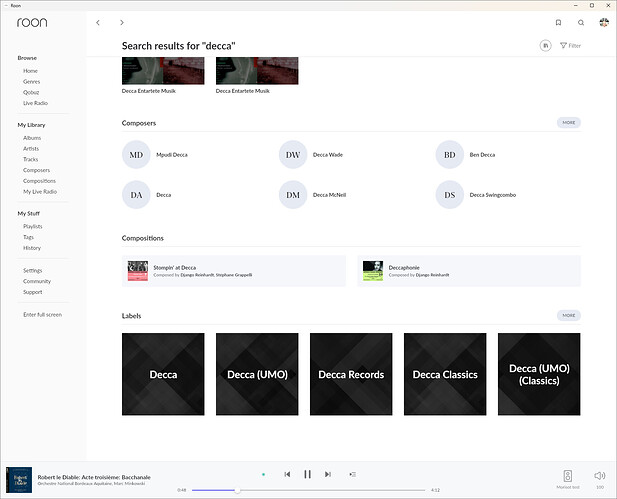The height and width of the screenshot is (499, 617).
Task: Open now playing album cover thumbnail
Action: point(19,480)
